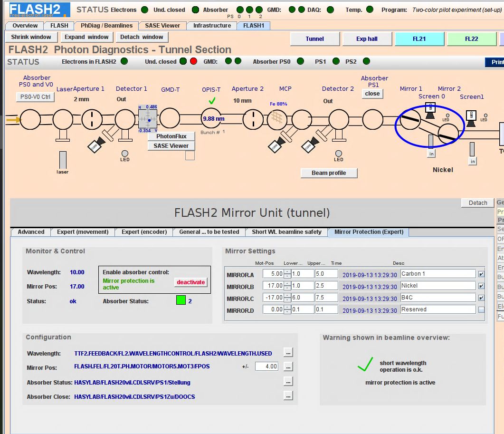This screenshot has height=434, width=504.
Task: Click the SASE Viewer button below PhotonFlux
Action: click(171, 146)
